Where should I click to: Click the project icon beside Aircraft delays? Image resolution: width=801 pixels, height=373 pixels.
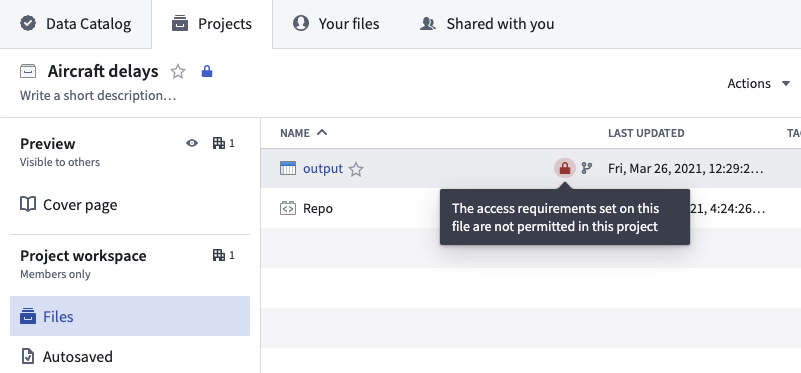[28, 72]
